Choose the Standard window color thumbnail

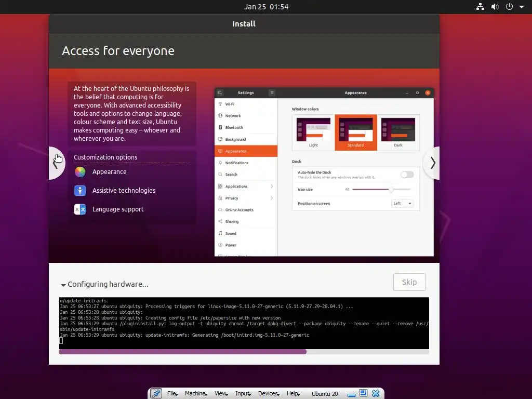point(355,132)
